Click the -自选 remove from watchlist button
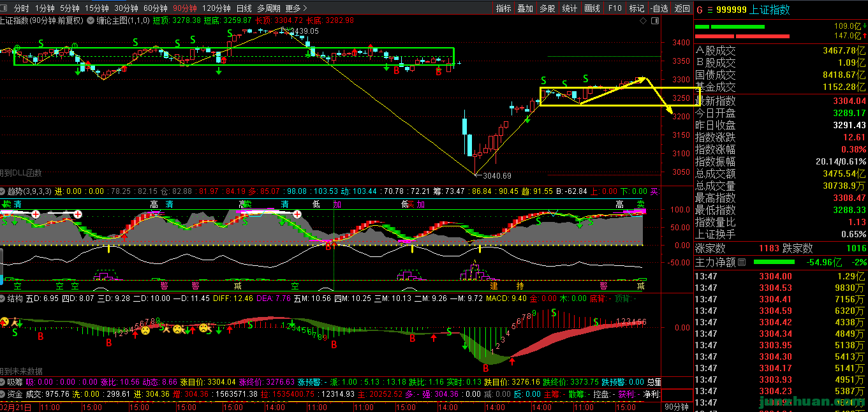Image resolution: width=868 pixels, height=412 pixels. pyautogui.click(x=658, y=8)
